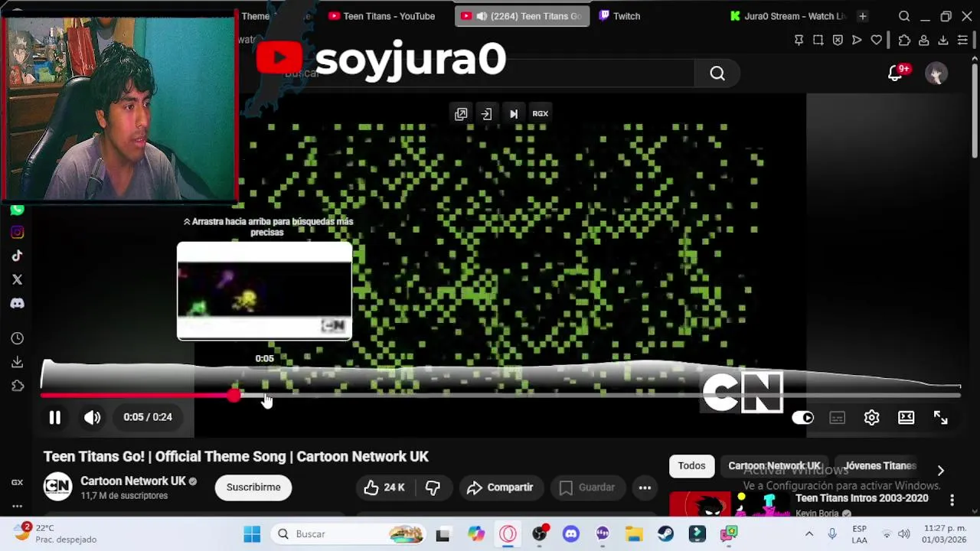
Task: Pause the video with the pause button
Action: (55, 417)
